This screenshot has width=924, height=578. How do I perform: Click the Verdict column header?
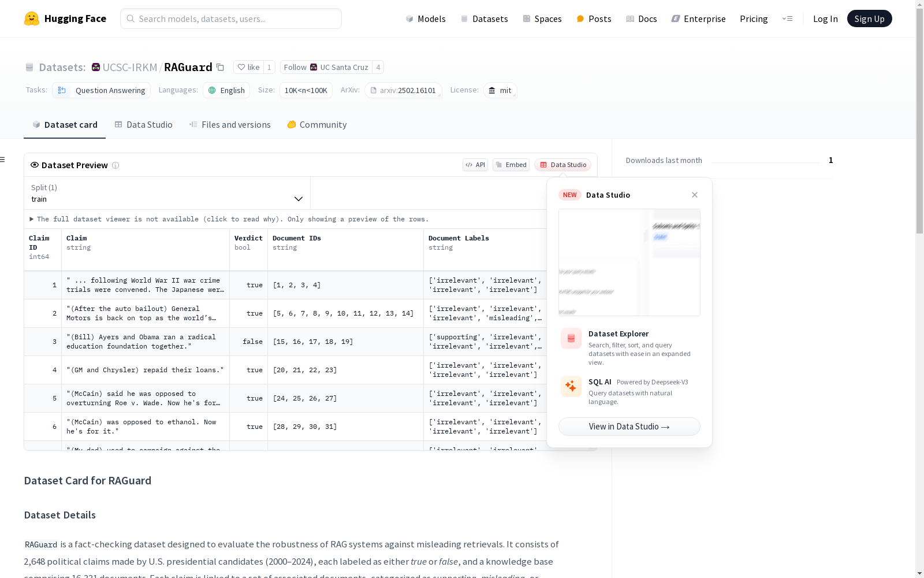click(x=249, y=250)
